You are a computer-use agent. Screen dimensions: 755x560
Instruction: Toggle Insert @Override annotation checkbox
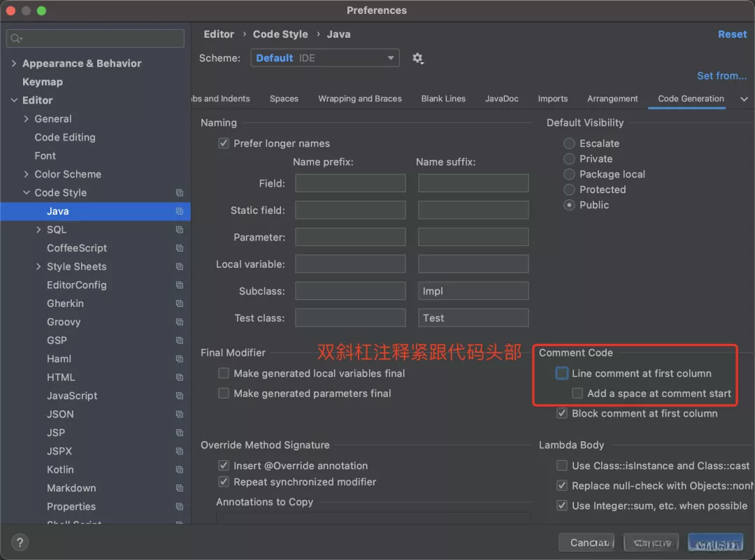click(x=224, y=465)
